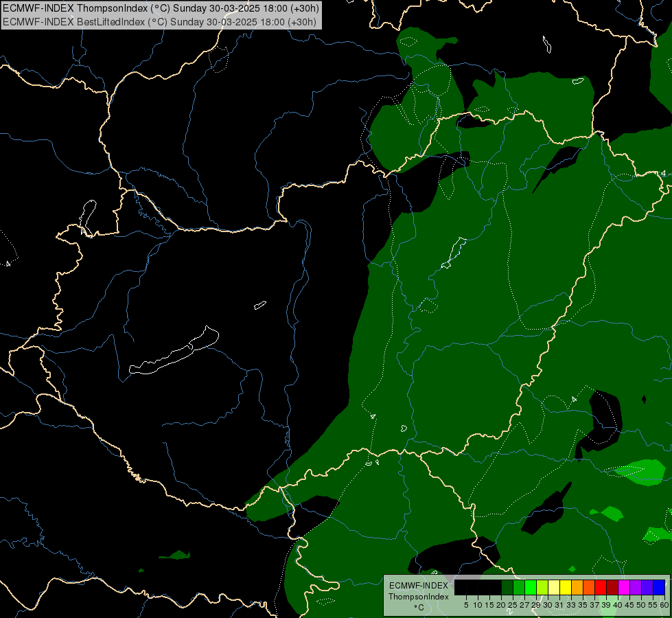The width and height of the screenshot is (672, 618).
Task: Select the BestLiftedIndex title line
Action: [x=159, y=21]
